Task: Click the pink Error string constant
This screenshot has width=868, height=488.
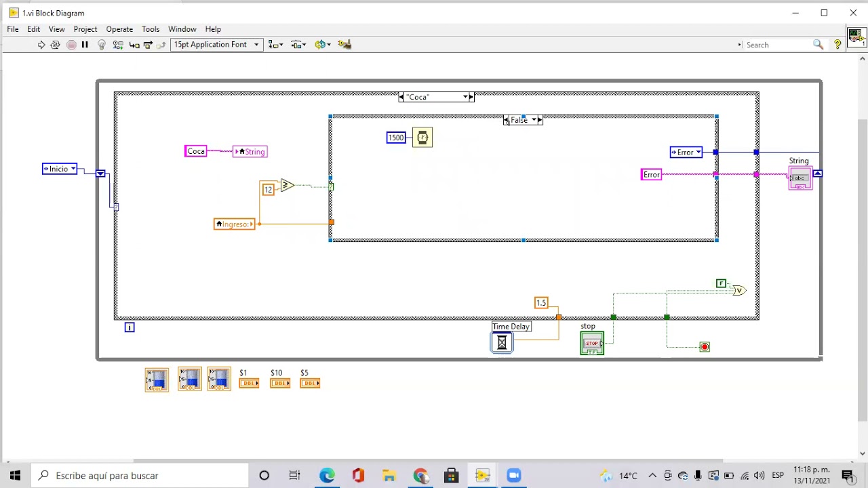Action: click(652, 175)
